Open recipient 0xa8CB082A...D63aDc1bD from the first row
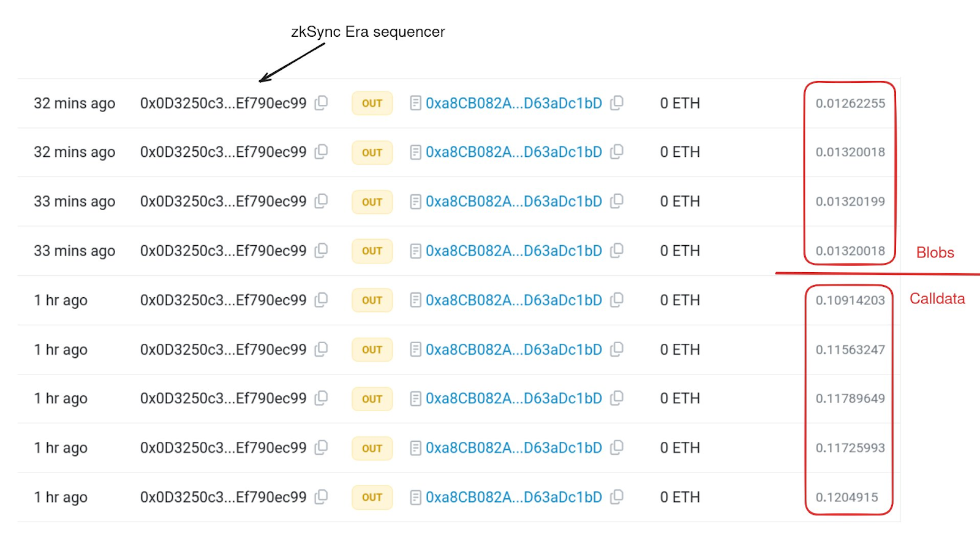The image size is (980, 535). 514,103
